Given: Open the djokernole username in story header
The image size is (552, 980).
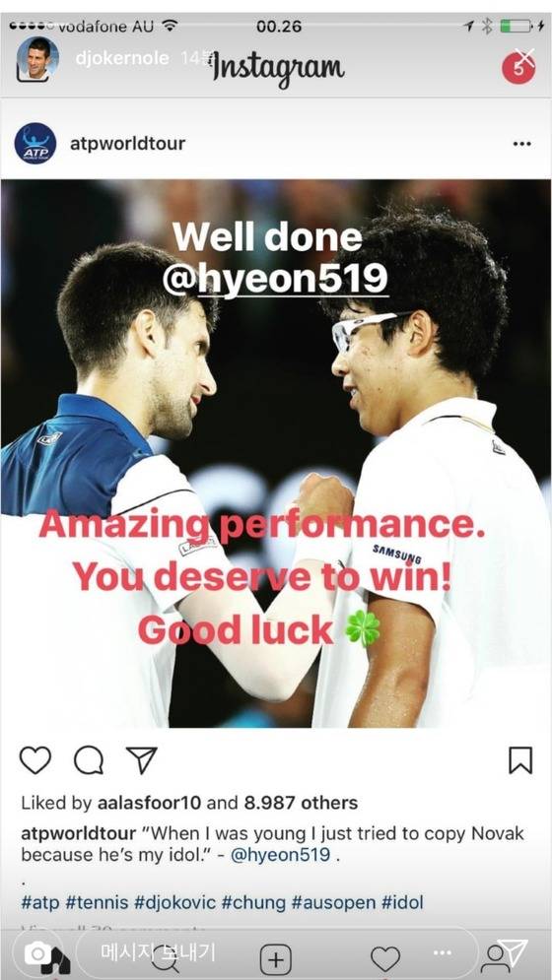Looking at the screenshot, I should click(122, 58).
